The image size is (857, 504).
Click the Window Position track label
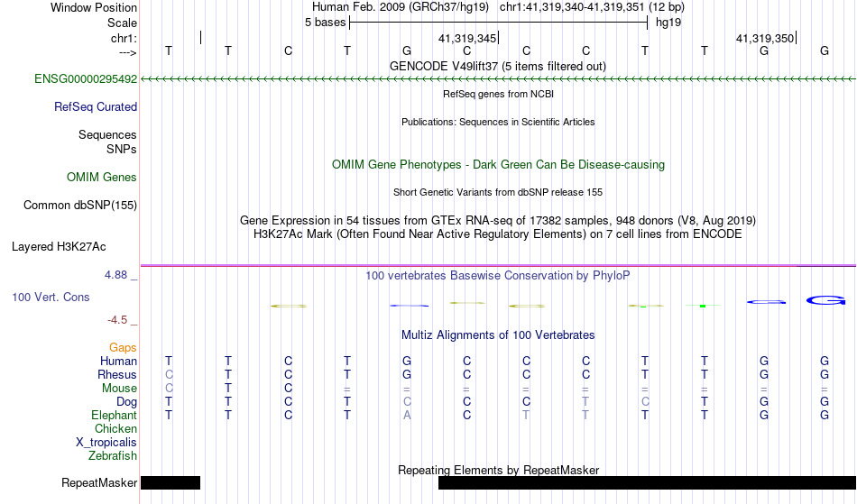pyautogui.click(x=94, y=7)
